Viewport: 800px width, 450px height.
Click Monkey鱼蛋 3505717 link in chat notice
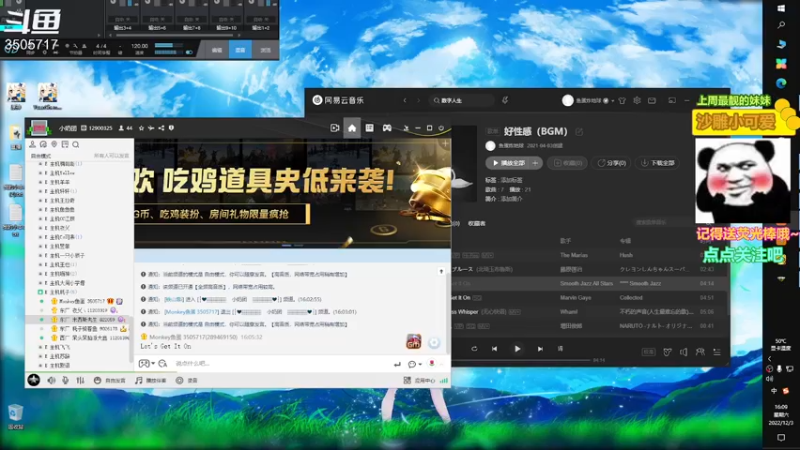(x=191, y=312)
